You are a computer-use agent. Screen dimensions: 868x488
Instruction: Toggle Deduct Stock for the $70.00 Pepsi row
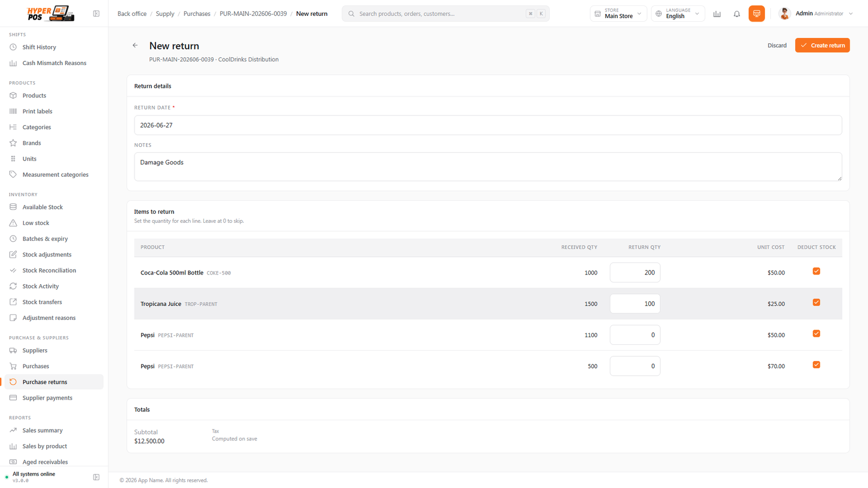816,365
